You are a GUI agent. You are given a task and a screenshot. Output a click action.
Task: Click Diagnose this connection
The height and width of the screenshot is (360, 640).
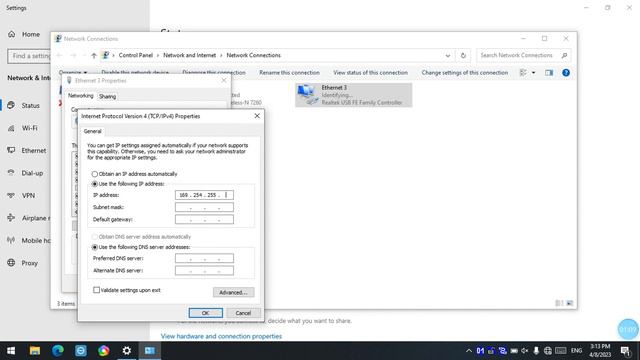(x=214, y=73)
